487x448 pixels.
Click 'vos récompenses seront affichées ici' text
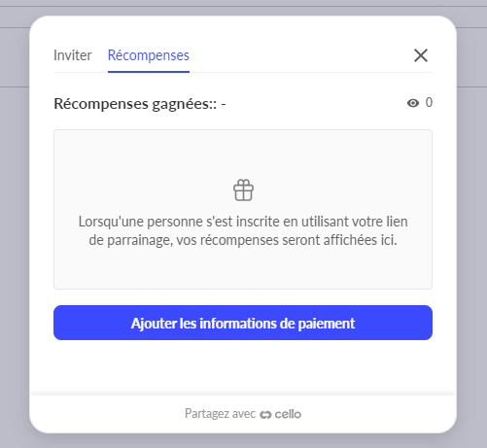pos(287,240)
